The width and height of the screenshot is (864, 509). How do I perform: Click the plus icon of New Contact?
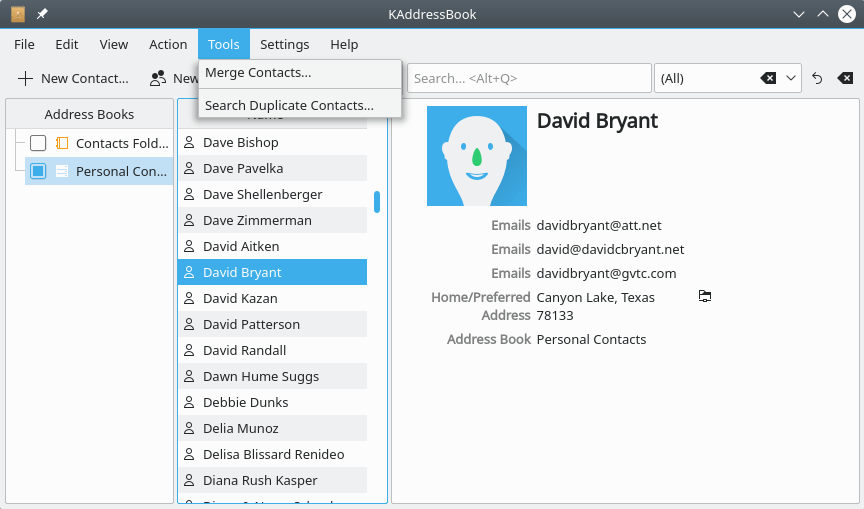[25, 78]
